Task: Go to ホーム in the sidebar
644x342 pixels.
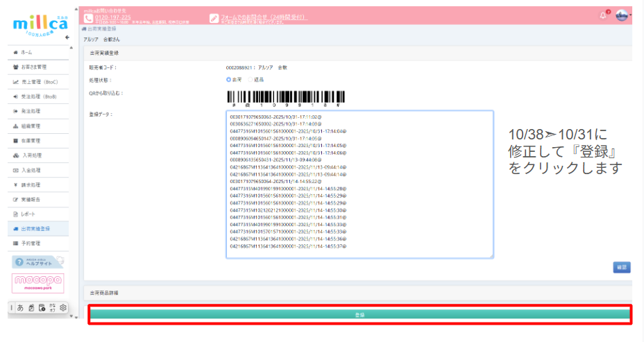Action: tap(26, 53)
